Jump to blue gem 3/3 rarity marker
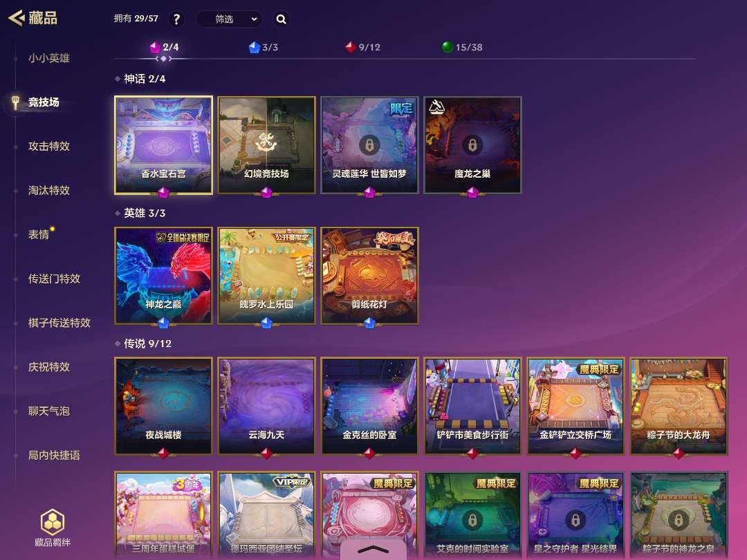 (x=264, y=47)
